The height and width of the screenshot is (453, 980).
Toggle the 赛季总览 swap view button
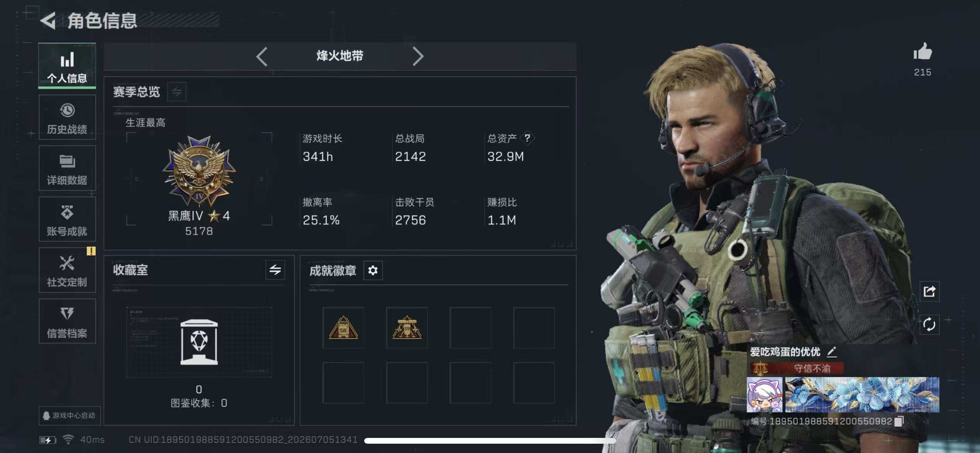click(x=176, y=92)
